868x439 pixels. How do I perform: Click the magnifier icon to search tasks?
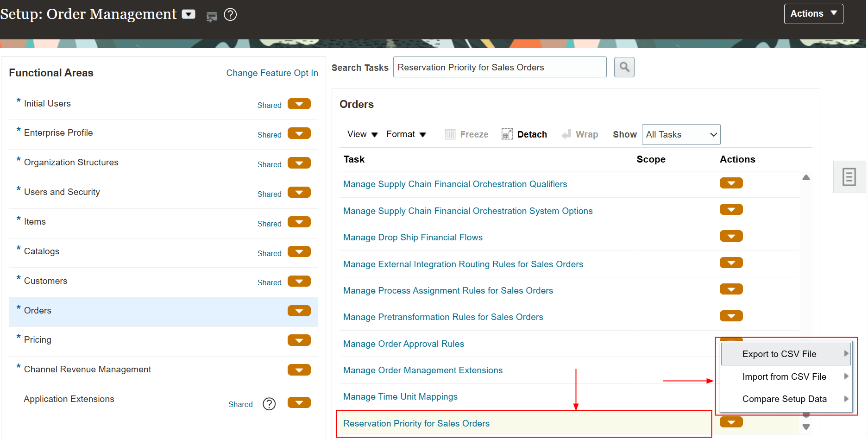[624, 67]
